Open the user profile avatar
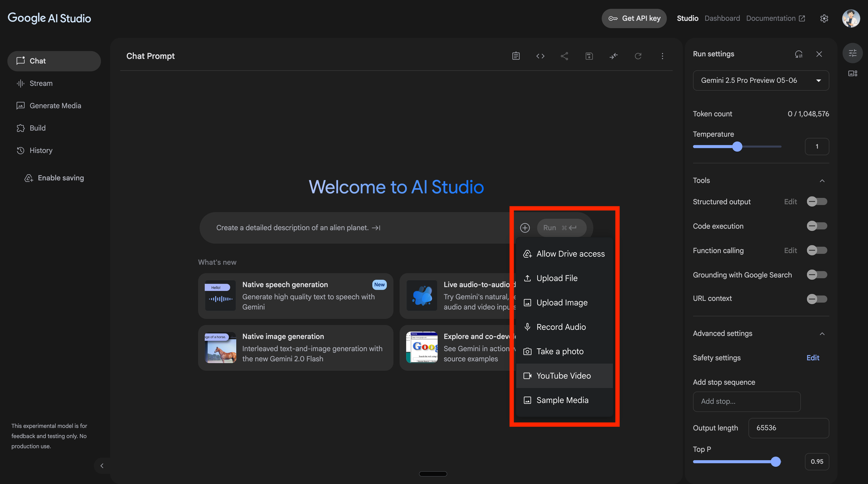Screen dimensions: 868x484 (851, 18)
